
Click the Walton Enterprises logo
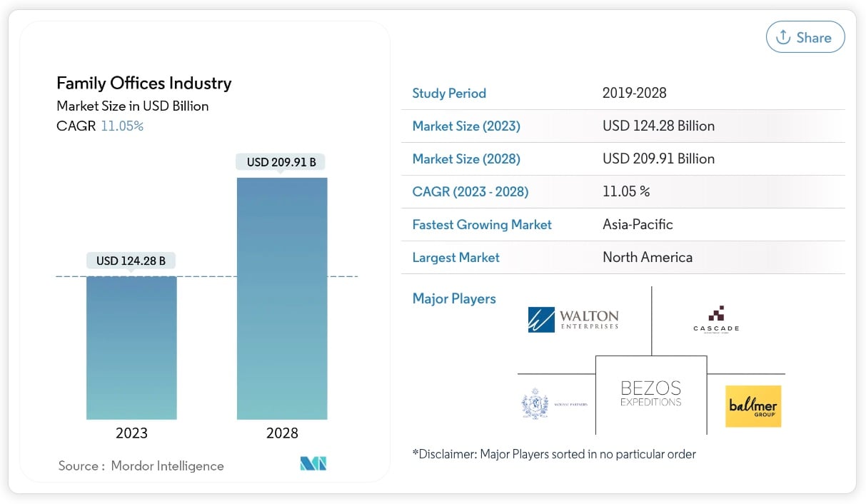573,319
